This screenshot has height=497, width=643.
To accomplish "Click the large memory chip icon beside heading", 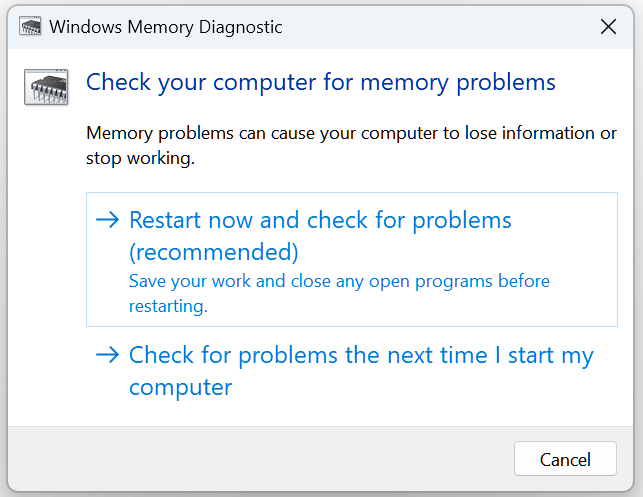I will (45, 87).
